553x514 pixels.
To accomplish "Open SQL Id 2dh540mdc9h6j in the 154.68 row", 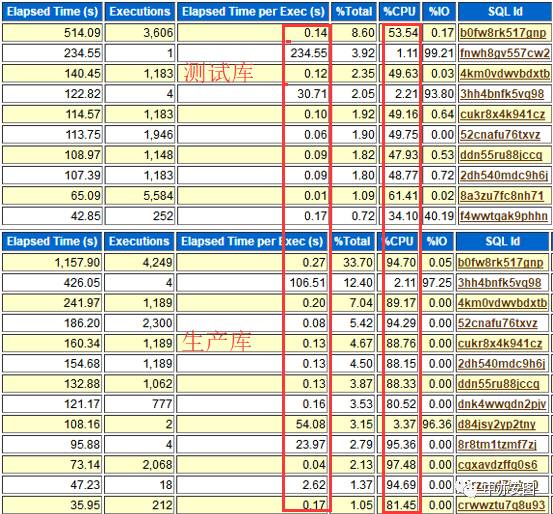I will point(502,363).
